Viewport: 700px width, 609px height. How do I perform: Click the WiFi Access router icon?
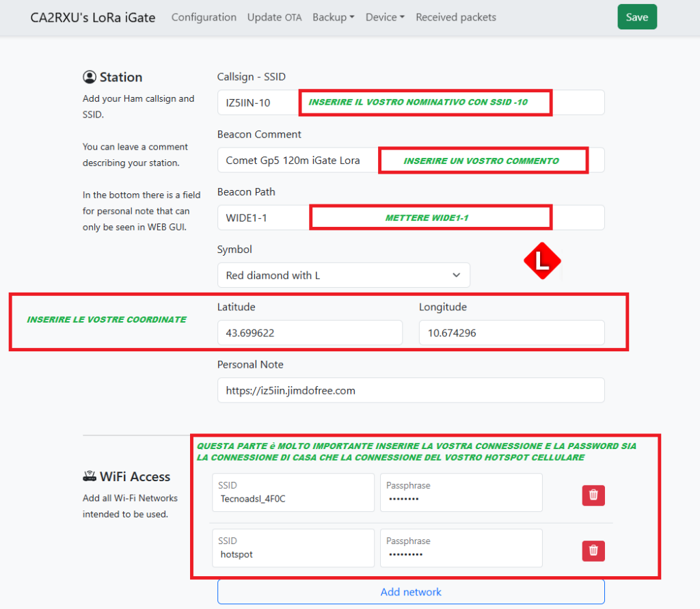(x=90, y=477)
